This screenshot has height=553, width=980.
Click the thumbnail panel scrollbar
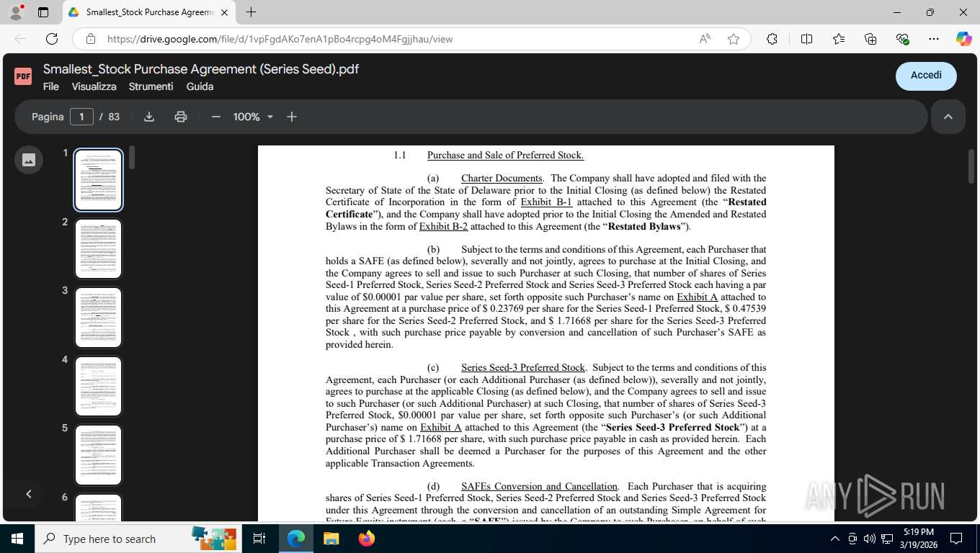point(132,157)
